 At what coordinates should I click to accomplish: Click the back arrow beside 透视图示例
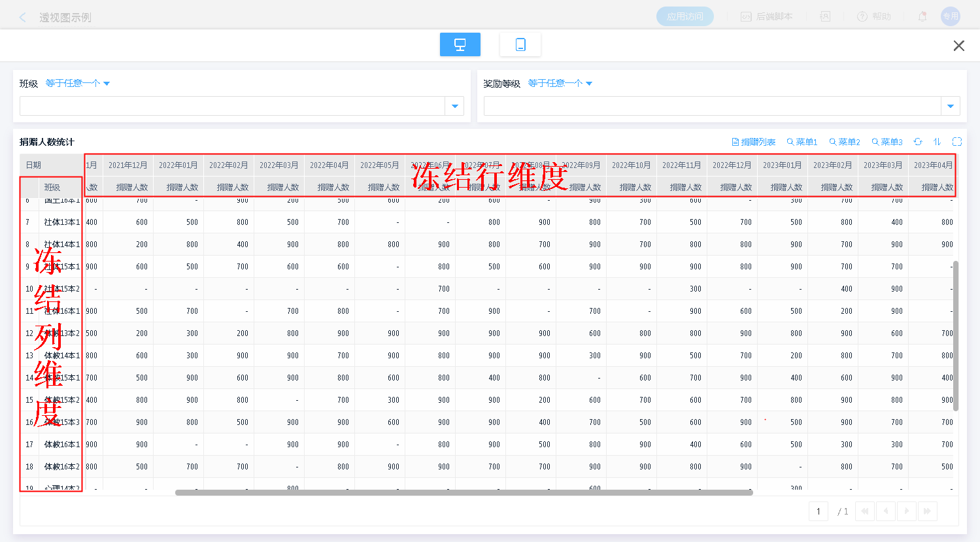[x=23, y=18]
